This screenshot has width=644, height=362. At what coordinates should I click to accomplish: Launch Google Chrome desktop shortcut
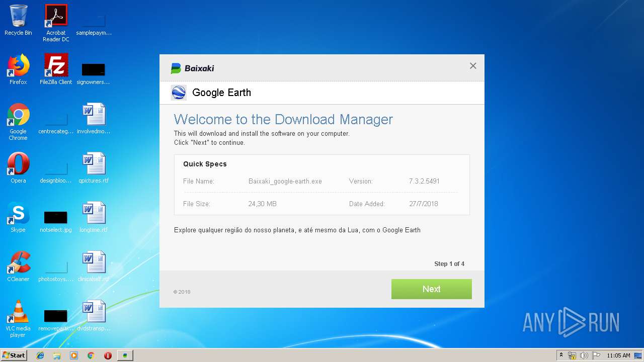click(x=18, y=122)
